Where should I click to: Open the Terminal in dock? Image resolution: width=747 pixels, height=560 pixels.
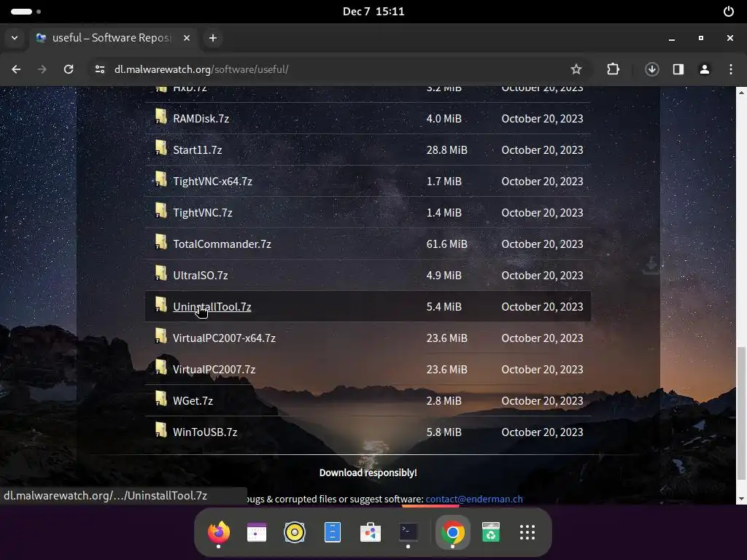409,532
